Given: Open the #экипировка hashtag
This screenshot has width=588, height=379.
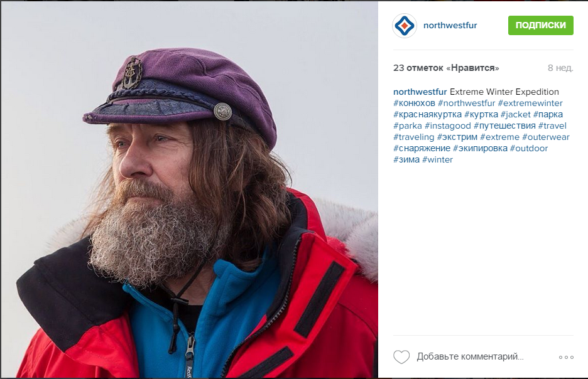Looking at the screenshot, I should 480,148.
